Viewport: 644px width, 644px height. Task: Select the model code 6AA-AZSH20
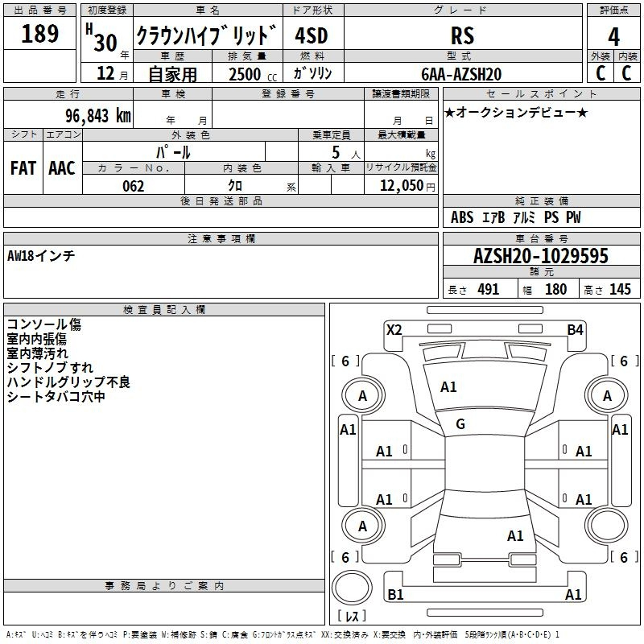click(x=461, y=74)
